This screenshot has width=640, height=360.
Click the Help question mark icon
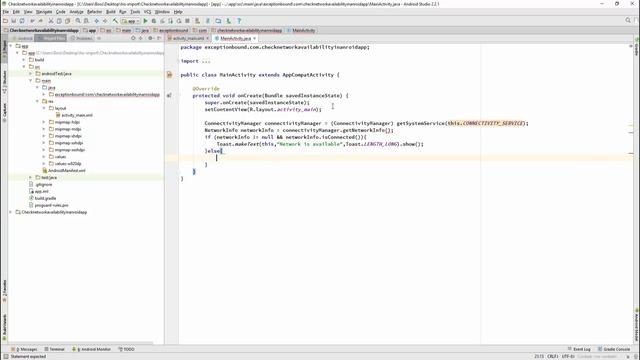pos(239,21)
